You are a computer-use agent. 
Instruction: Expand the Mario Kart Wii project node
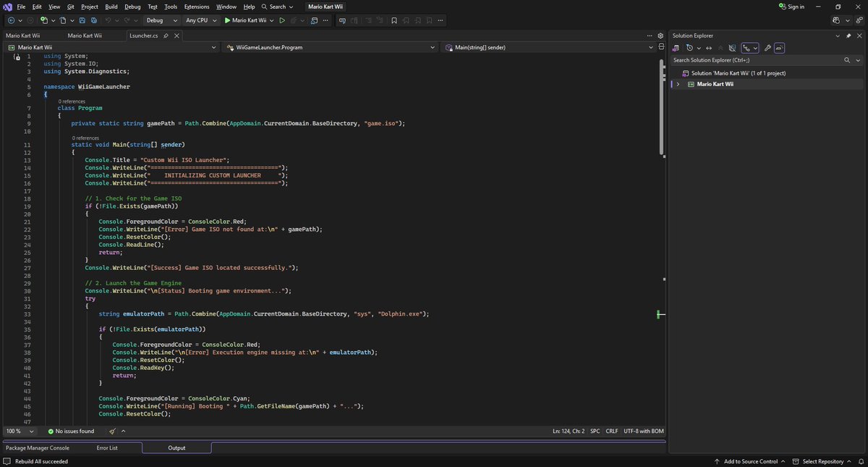tap(678, 84)
